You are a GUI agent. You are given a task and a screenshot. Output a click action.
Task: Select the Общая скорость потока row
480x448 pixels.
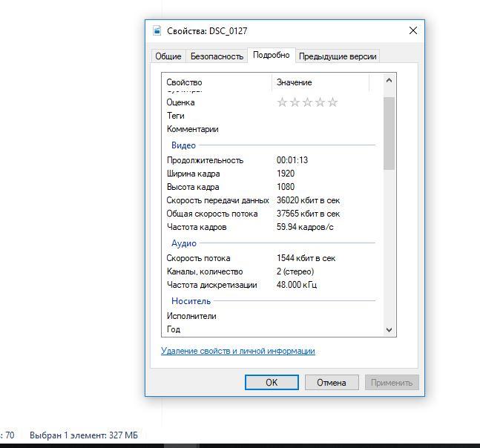pos(272,214)
